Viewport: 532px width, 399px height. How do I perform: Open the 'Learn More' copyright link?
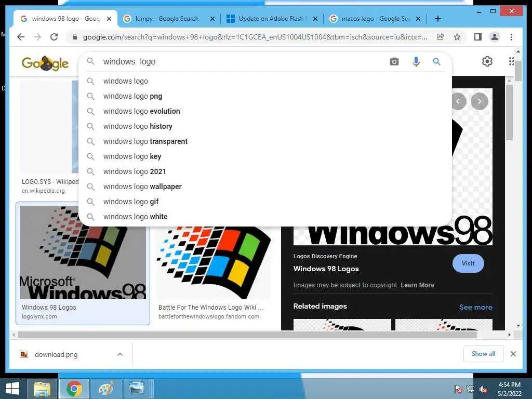click(417, 285)
